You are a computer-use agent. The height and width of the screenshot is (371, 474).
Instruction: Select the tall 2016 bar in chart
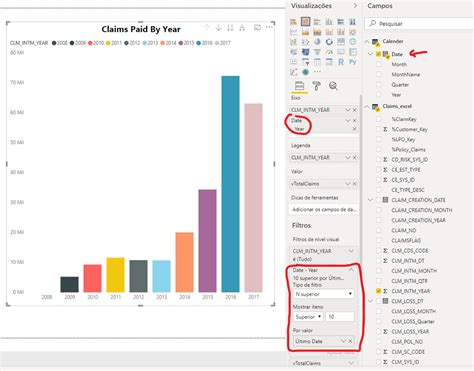(230, 184)
